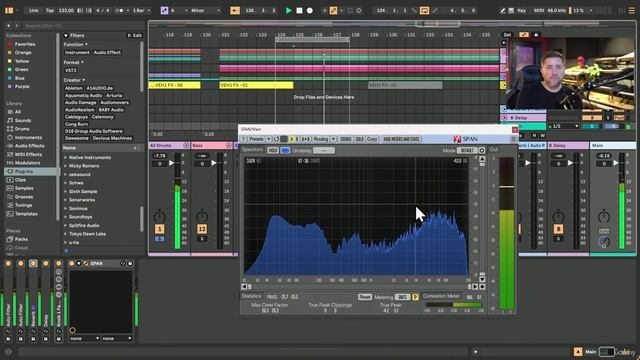Image resolution: width=640 pixels, height=360 pixels.
Task: Select the Instrument function filter tag
Action: [77, 53]
